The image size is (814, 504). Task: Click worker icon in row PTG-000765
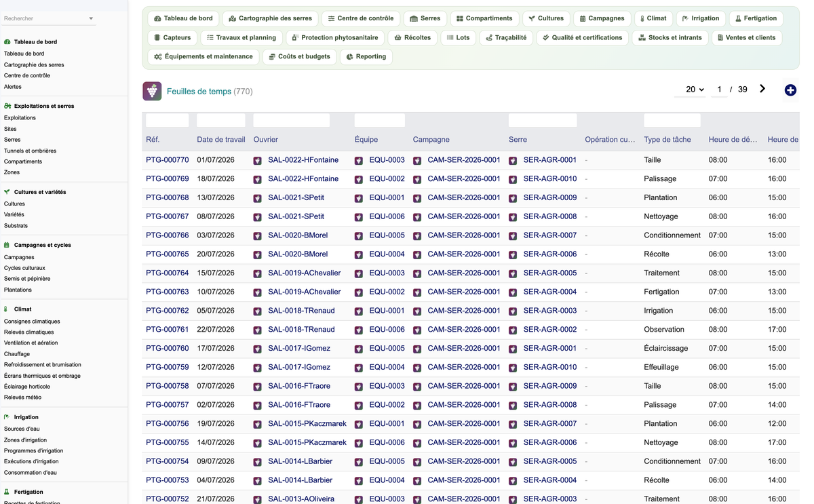(x=257, y=255)
